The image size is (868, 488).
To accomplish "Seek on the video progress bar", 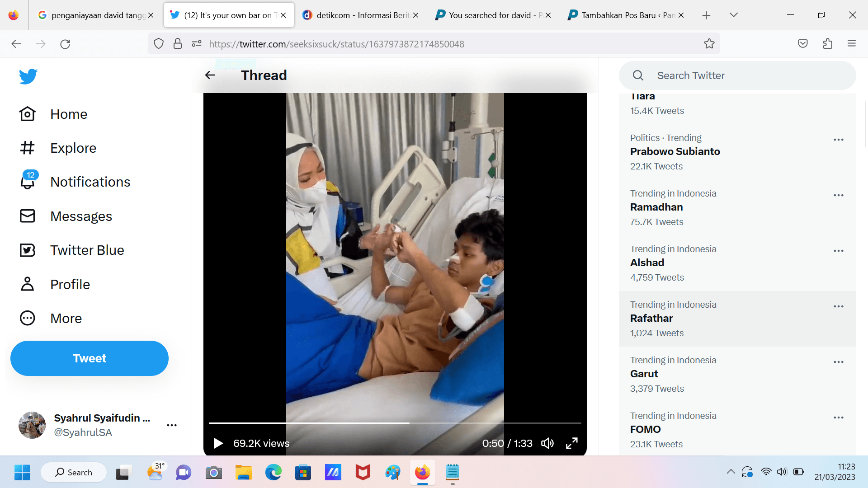I will (395, 423).
